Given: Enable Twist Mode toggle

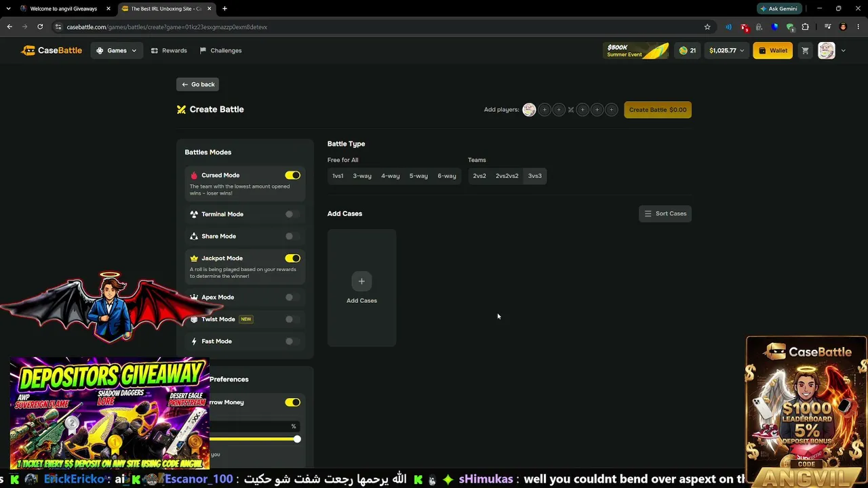Looking at the screenshot, I should 292,319.
